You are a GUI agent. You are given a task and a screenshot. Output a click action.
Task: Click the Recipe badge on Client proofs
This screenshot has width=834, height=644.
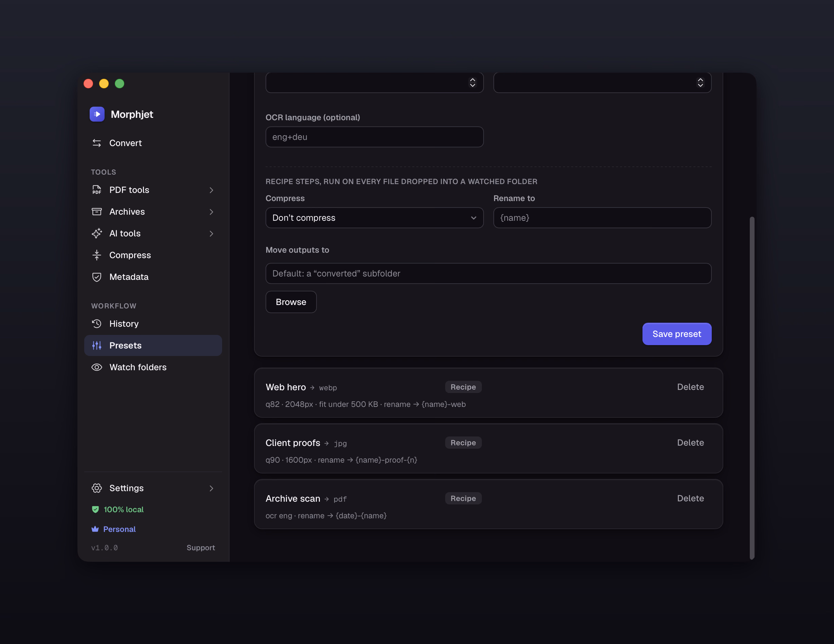click(x=463, y=443)
